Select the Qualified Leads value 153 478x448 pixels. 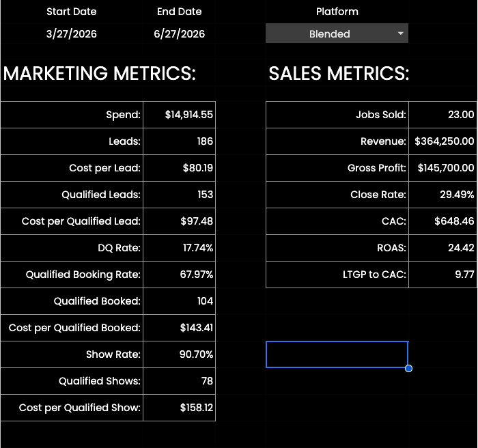coord(179,195)
